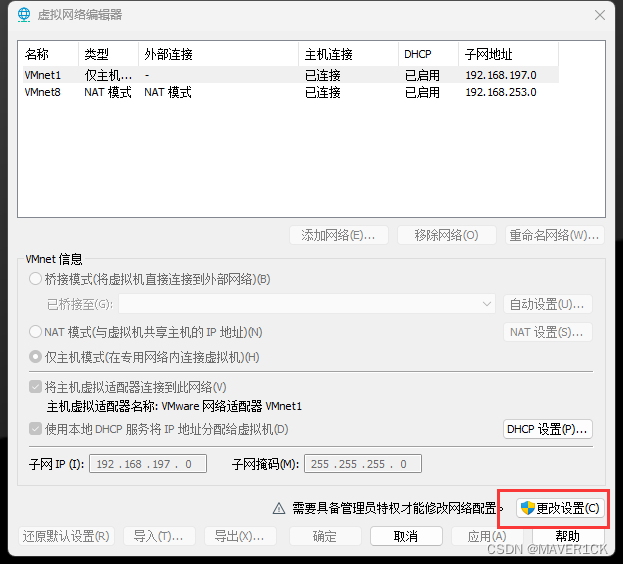Select the VMnet1 row name
The height and width of the screenshot is (564, 623).
tap(43, 75)
